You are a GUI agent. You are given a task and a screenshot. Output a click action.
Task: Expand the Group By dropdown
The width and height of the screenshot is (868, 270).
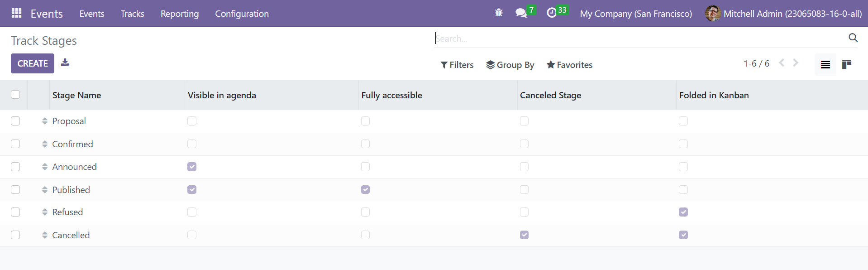(510, 65)
